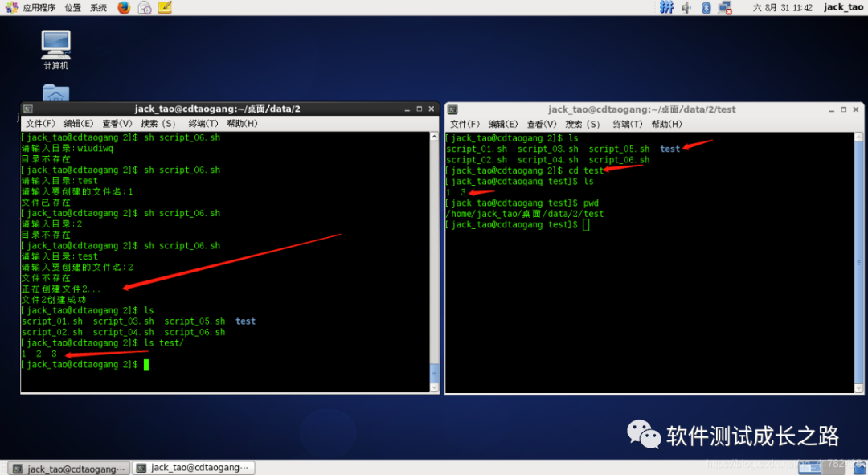Open the jack_tao user menu
Image resolution: width=868 pixels, height=475 pixels.
point(843,7)
